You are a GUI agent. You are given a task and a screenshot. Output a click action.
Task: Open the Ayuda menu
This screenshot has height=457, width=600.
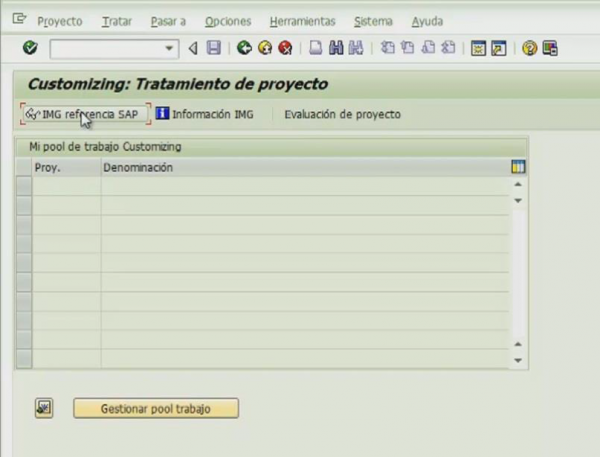point(427,21)
